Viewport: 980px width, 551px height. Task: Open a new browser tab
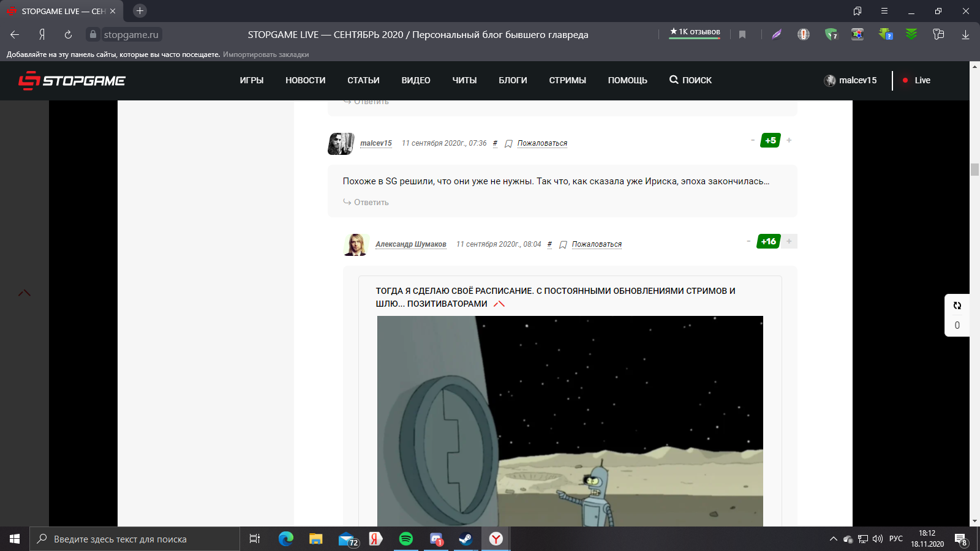point(140,11)
